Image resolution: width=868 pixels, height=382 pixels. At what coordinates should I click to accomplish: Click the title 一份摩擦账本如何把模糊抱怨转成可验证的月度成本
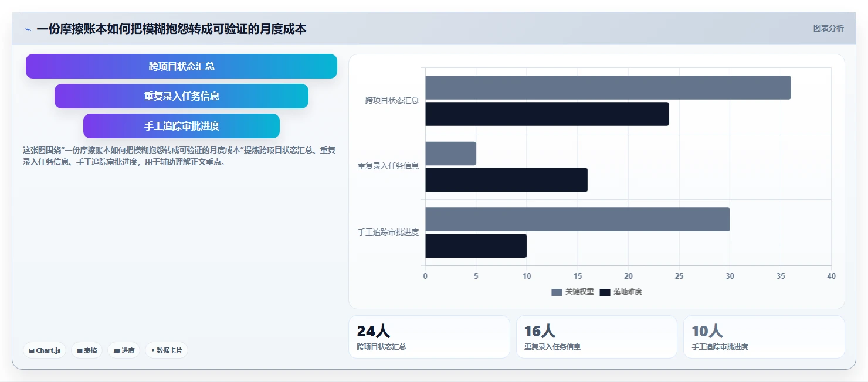pyautogui.click(x=171, y=29)
